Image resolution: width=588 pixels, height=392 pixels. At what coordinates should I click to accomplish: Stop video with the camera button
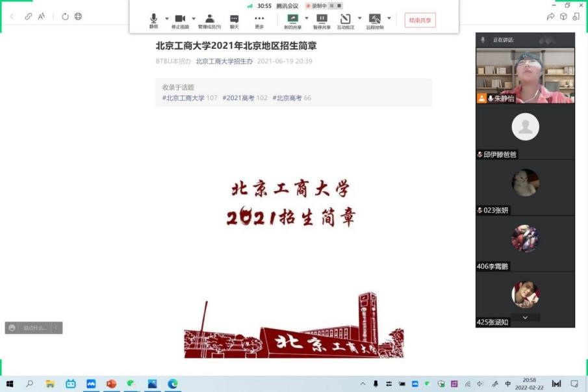(180, 20)
